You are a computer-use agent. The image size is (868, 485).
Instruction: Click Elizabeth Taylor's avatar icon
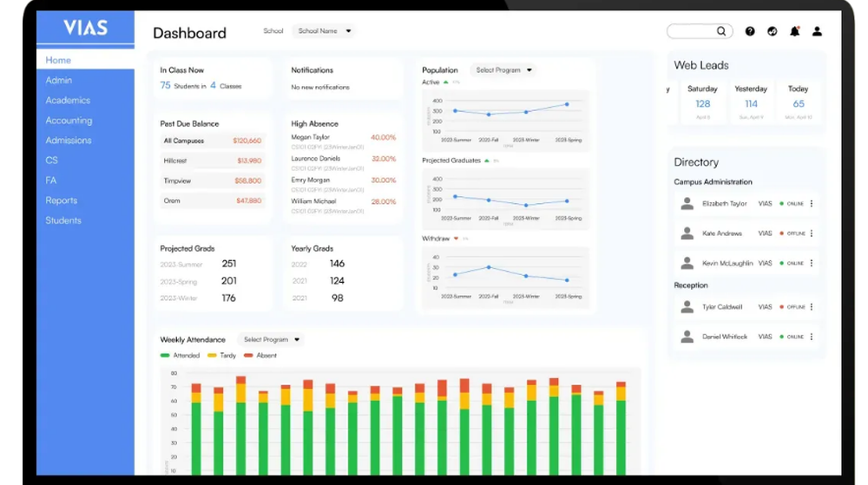(687, 204)
